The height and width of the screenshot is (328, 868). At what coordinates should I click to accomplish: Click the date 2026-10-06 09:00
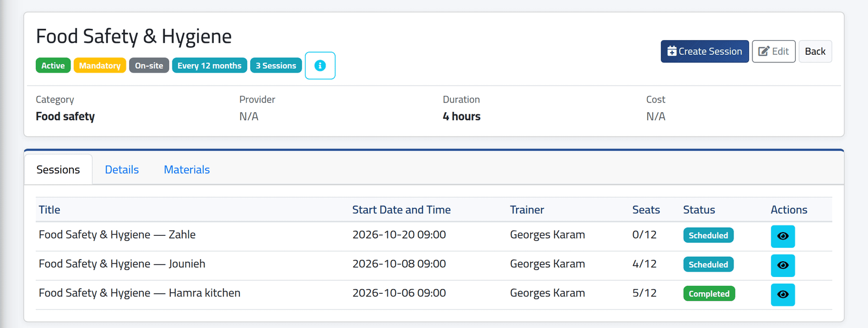[x=399, y=293]
